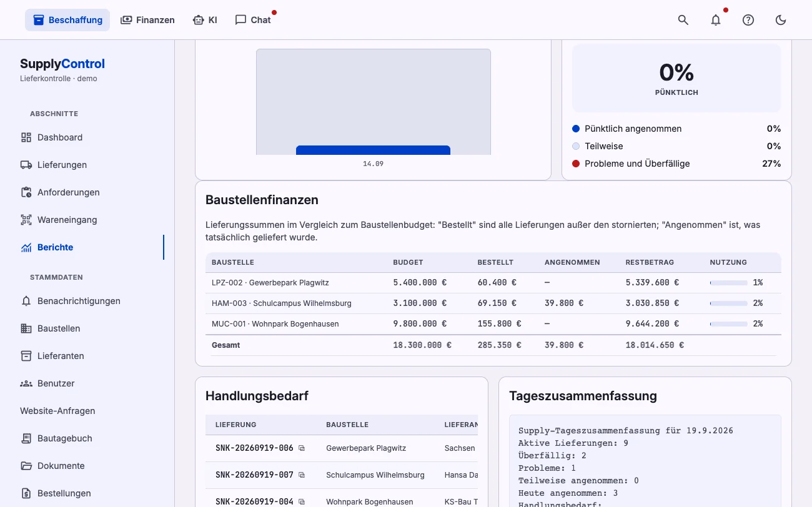This screenshot has height=507, width=812.
Task: Click the Lieferanten box icon
Action: [26, 356]
